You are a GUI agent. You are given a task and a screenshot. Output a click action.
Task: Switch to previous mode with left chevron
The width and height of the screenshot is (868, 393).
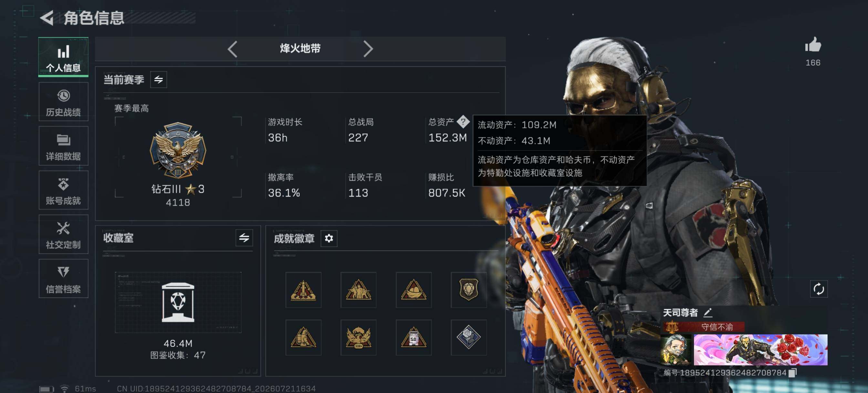[x=232, y=49]
